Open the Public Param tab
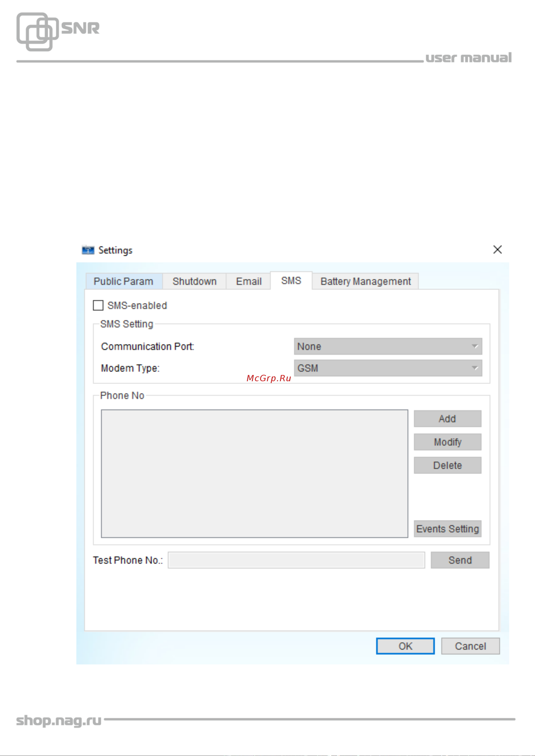 coord(124,281)
